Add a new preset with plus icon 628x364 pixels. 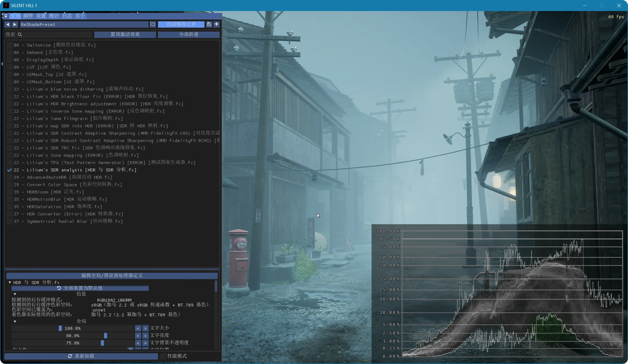(x=217, y=24)
